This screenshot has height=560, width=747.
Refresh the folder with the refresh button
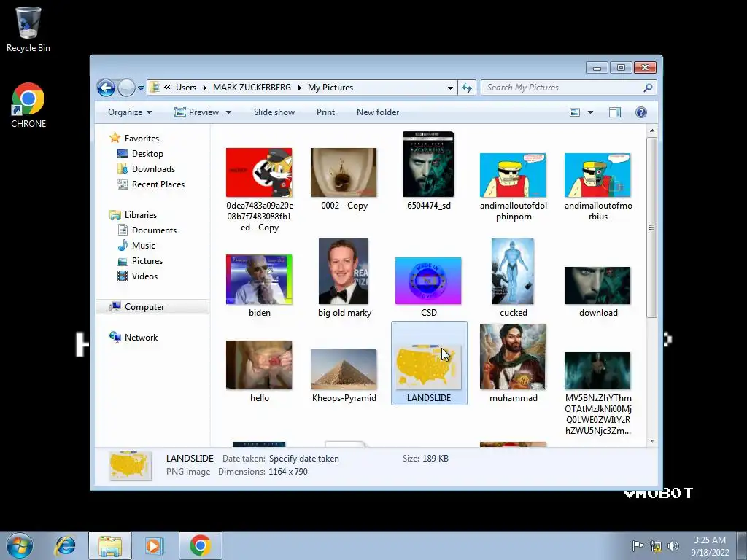tap(467, 87)
